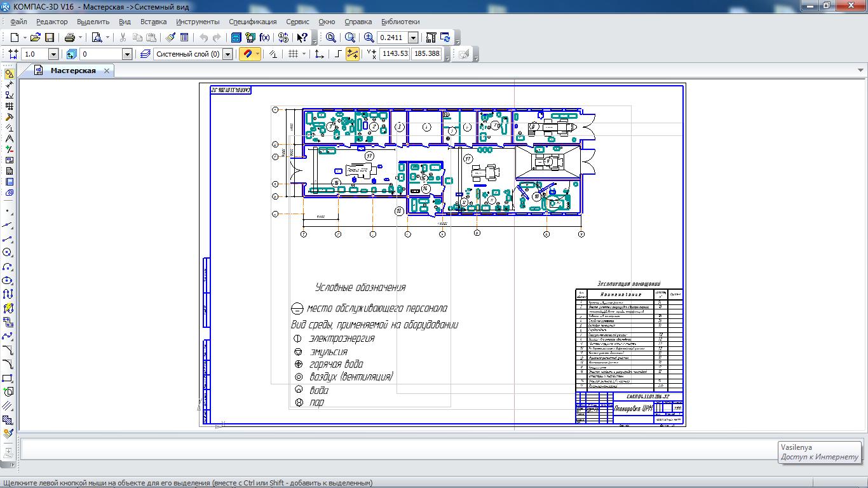Open the Variables f(x) panel

264,38
